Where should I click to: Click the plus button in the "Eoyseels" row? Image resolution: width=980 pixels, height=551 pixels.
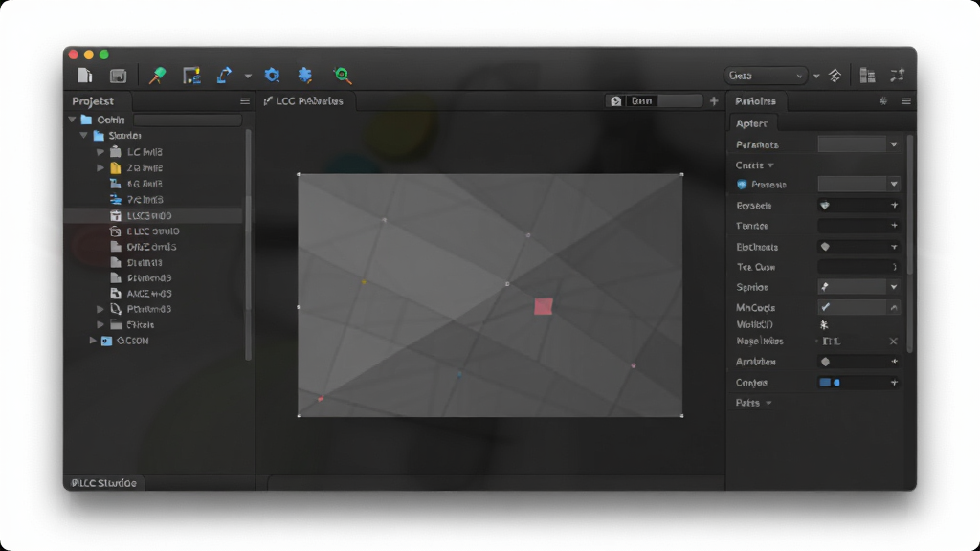(x=895, y=205)
